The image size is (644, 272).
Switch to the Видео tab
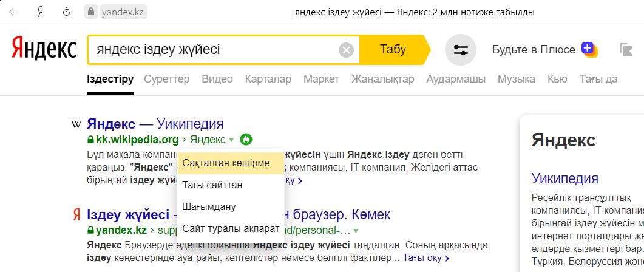click(x=217, y=79)
